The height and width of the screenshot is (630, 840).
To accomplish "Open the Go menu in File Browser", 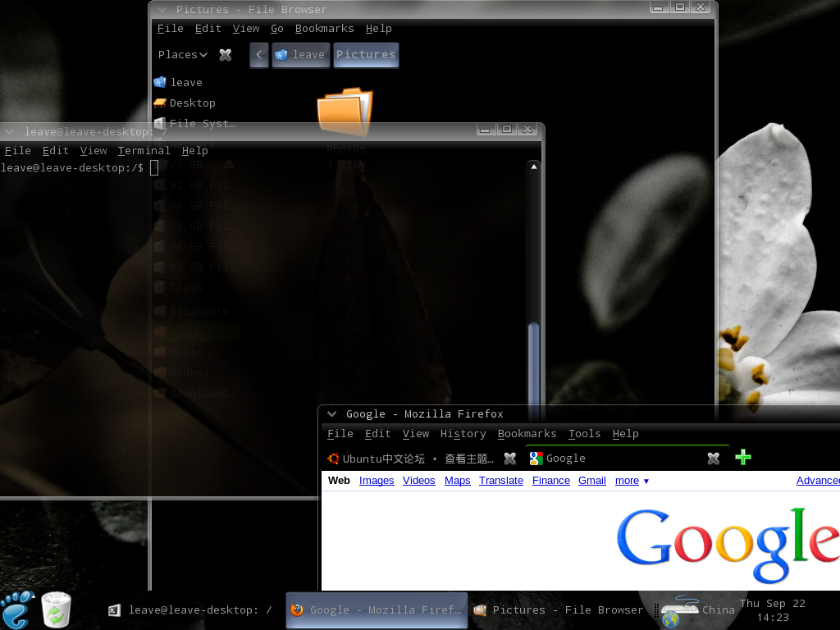I will point(277,29).
